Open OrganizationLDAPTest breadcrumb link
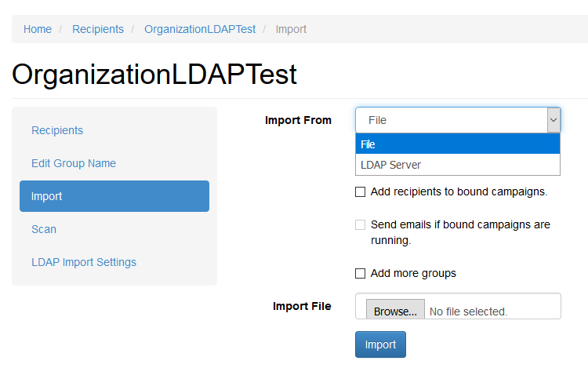The height and width of the screenshot is (368, 588). coord(200,29)
